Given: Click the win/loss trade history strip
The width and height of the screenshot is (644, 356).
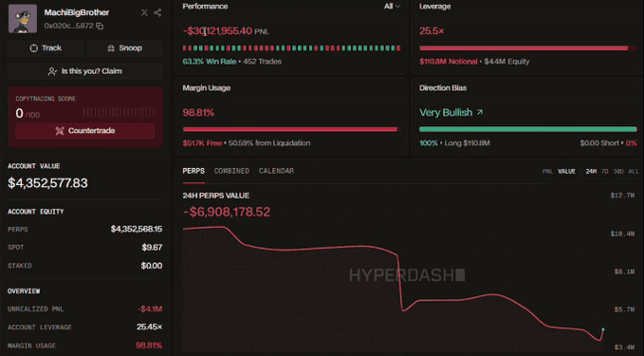Looking at the screenshot, I should (291, 48).
